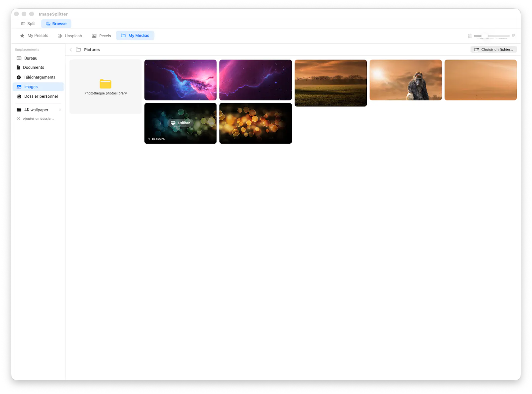Select Téléchargements in the sidebar
Image resolution: width=532 pixels, height=394 pixels.
pos(38,77)
